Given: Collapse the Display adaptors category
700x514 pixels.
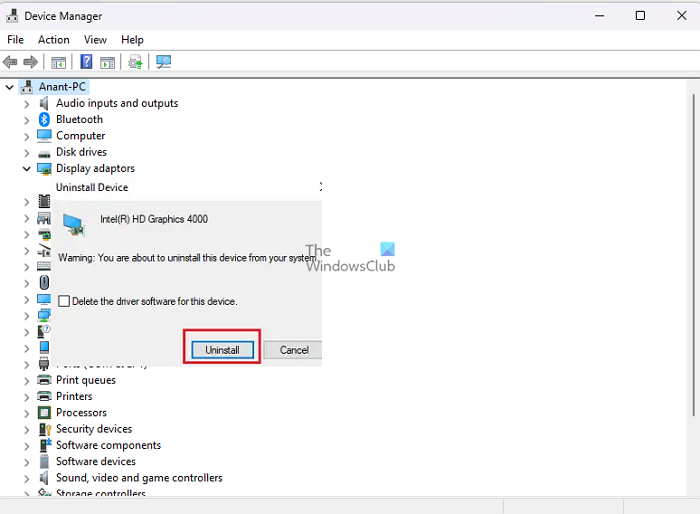Looking at the screenshot, I should (27, 168).
